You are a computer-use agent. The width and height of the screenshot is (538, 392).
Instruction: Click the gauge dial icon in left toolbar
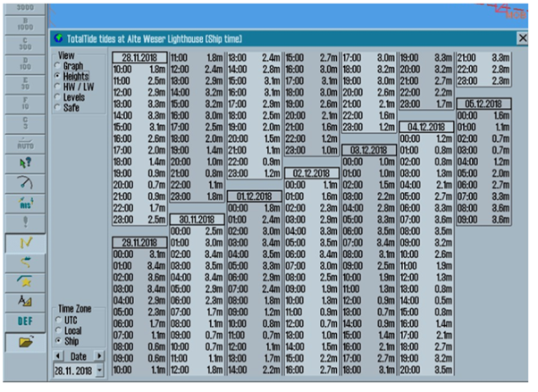click(24, 182)
